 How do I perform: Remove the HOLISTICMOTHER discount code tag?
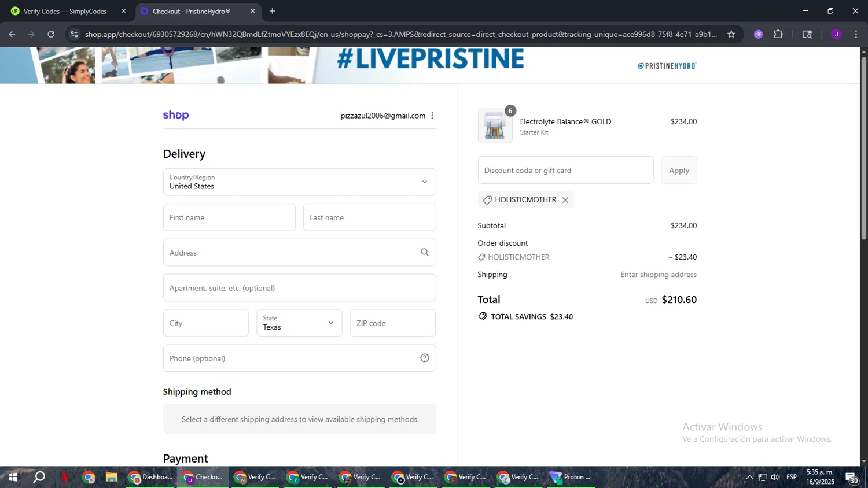pos(565,200)
